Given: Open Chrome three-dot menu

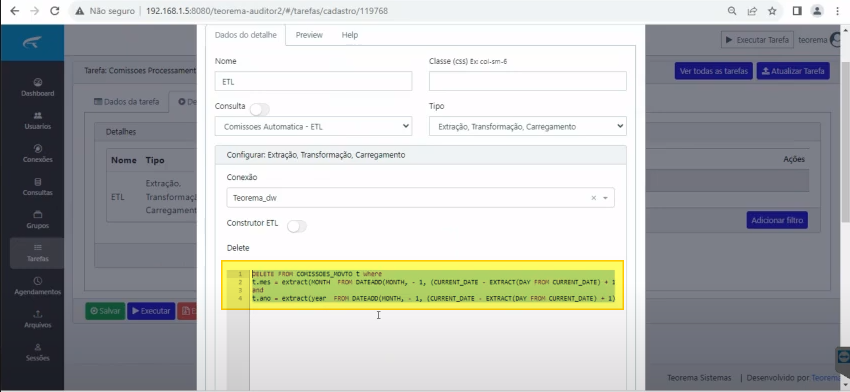Looking at the screenshot, I should pos(838,11).
